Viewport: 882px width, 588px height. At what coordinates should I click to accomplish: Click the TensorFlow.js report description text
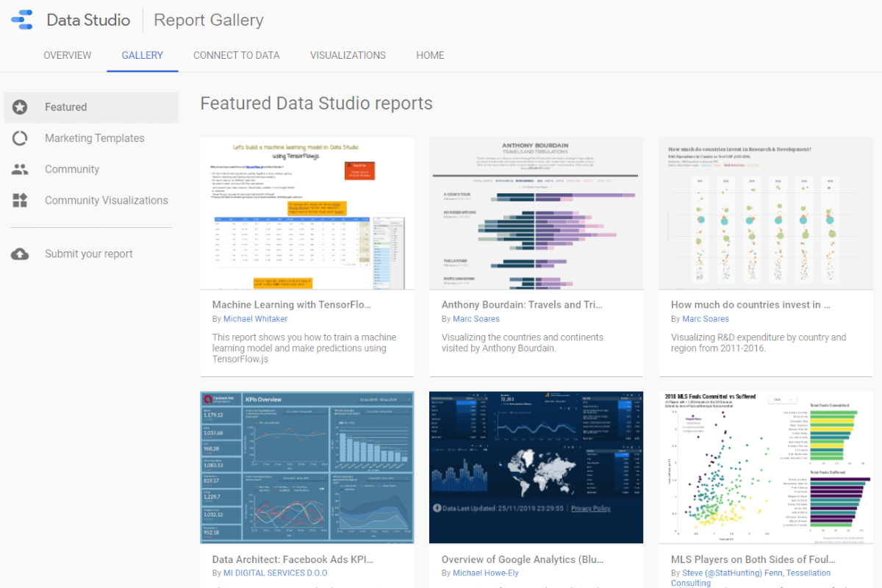[x=304, y=348]
